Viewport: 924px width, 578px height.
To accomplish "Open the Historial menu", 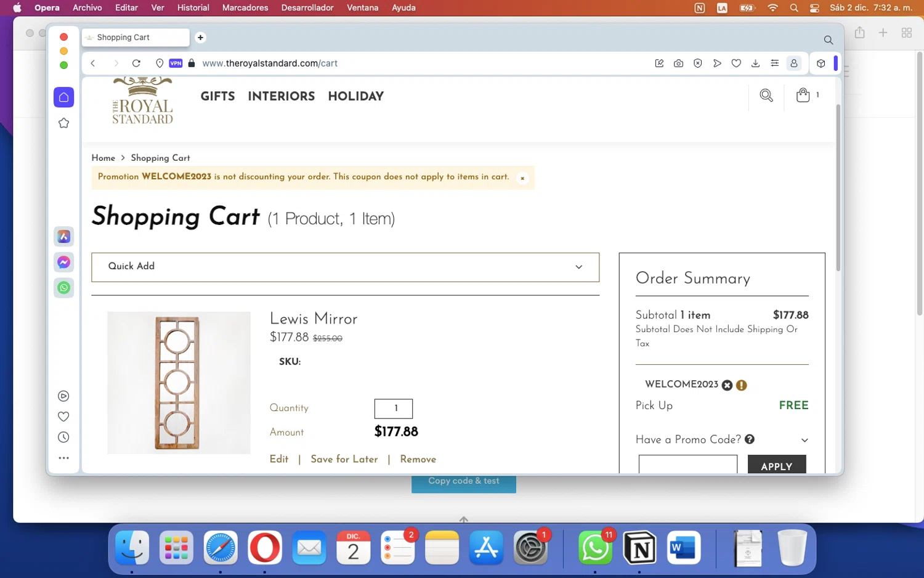I will [x=193, y=7].
